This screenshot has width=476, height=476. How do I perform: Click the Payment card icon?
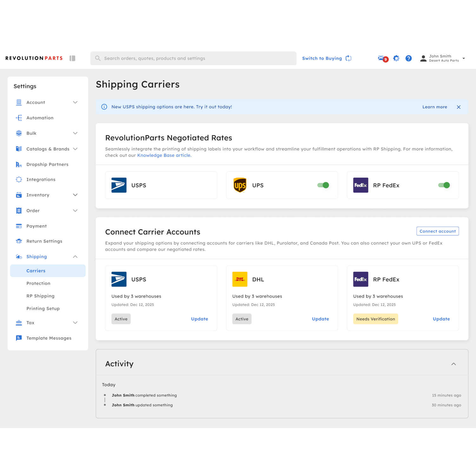click(19, 226)
